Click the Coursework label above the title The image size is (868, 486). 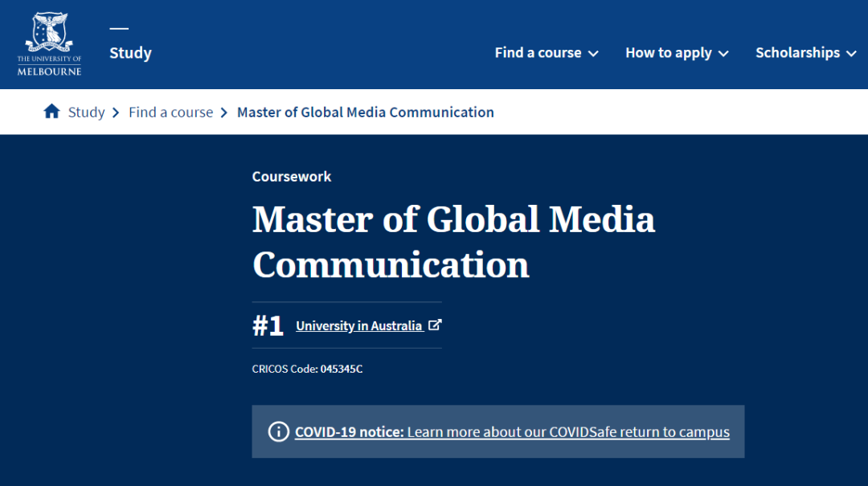[292, 176]
